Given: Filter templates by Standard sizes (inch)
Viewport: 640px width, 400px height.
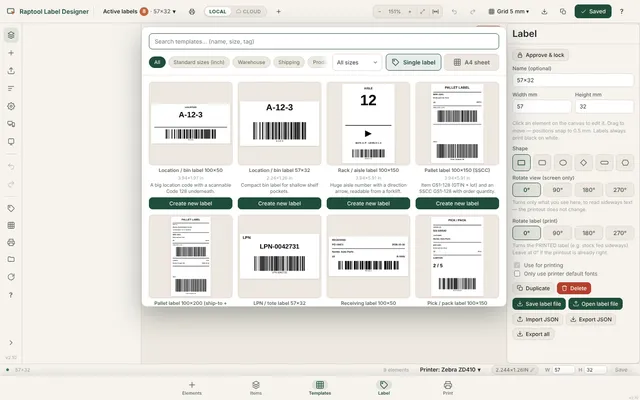Looking at the screenshot, I should click(199, 62).
